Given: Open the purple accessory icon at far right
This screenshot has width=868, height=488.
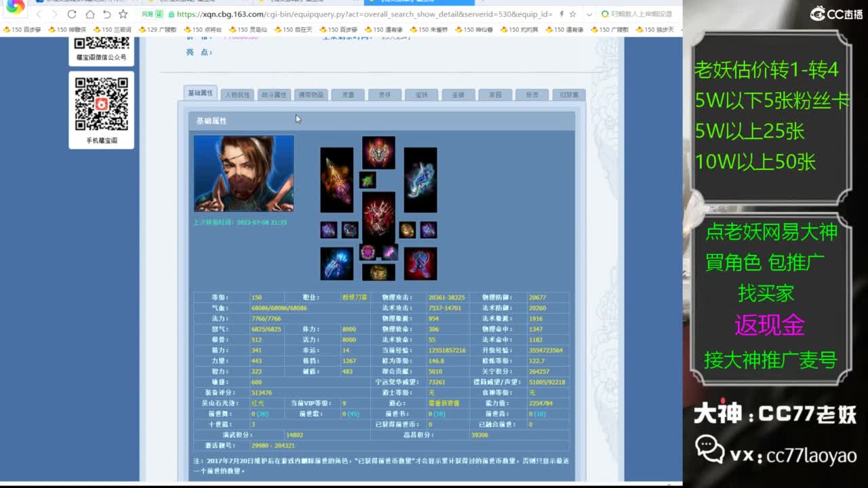Looking at the screenshot, I should coord(429,230).
